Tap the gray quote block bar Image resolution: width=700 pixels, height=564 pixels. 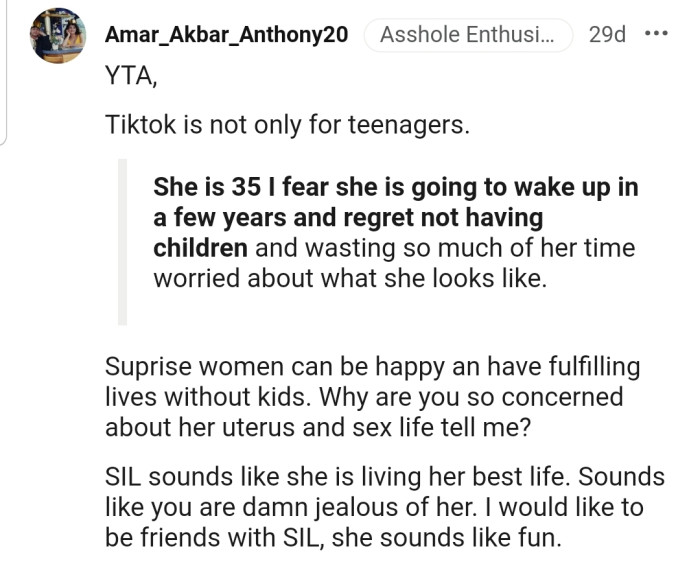122,242
